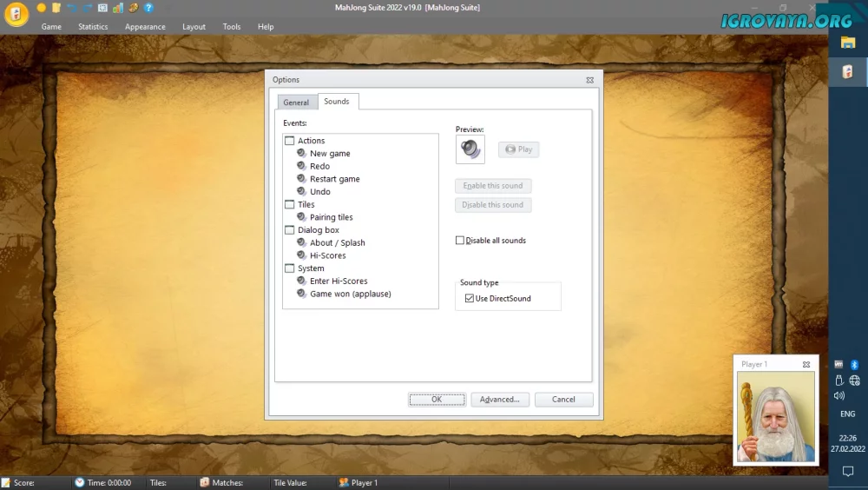The image size is (868, 490).
Task: Click the Player 1 wizard portrait
Action: click(775, 417)
